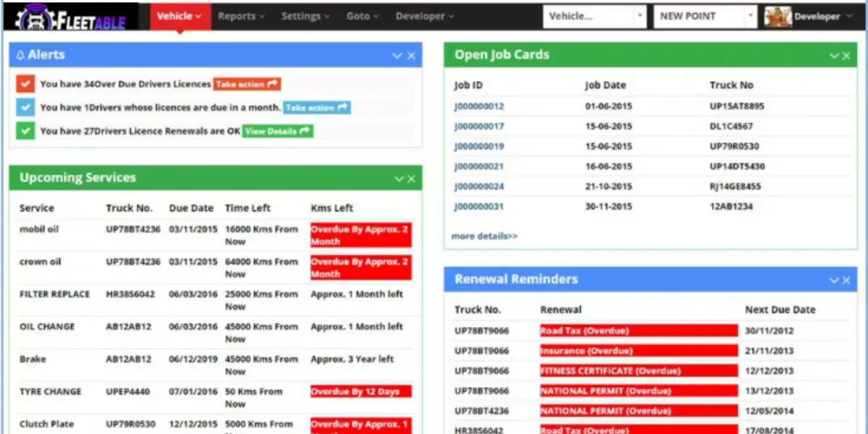Open the Goto menu
The image size is (868, 434).
click(x=363, y=16)
